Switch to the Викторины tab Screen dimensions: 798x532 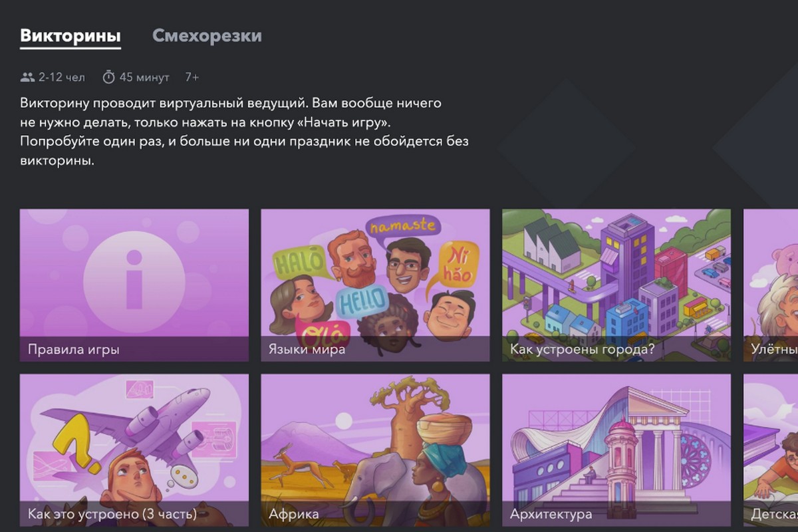[70, 36]
